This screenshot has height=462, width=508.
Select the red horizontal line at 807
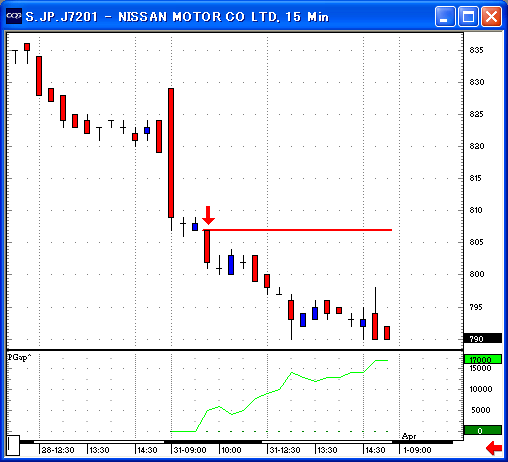pyautogui.click(x=297, y=230)
